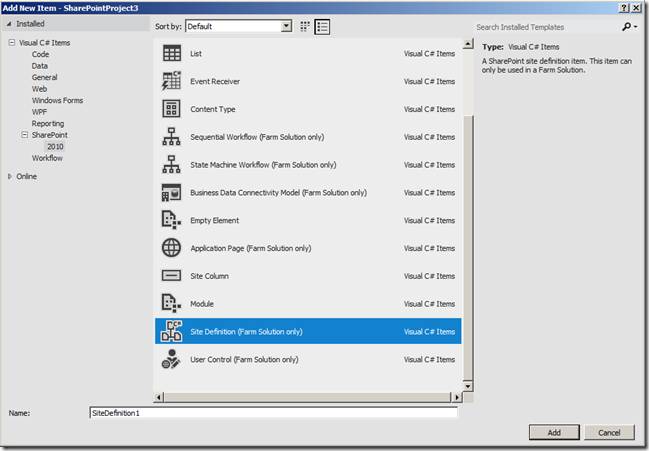Select the Data category
Screen dimensions: 649x451
point(40,66)
